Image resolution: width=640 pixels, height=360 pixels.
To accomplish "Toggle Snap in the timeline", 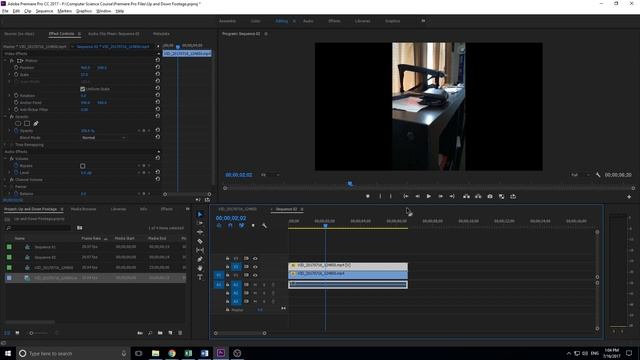I will [230, 225].
